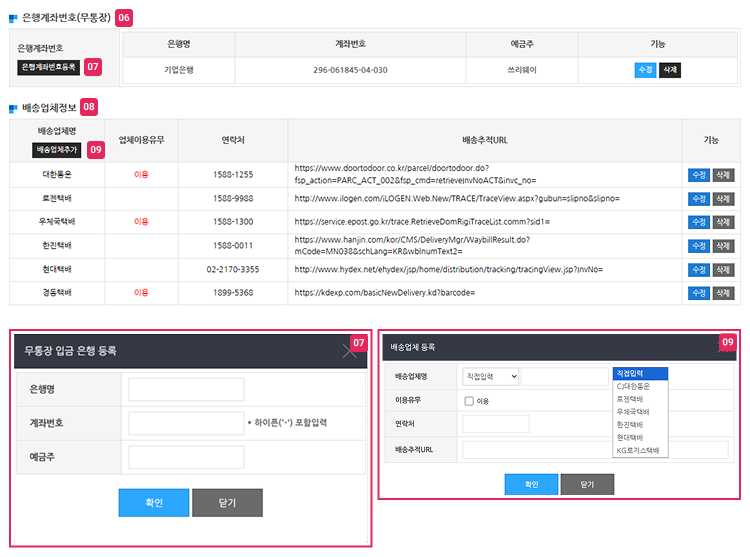Click the doortodoor.co.kr tracking URL
Screen dimensions: 750x557
click(x=415, y=174)
